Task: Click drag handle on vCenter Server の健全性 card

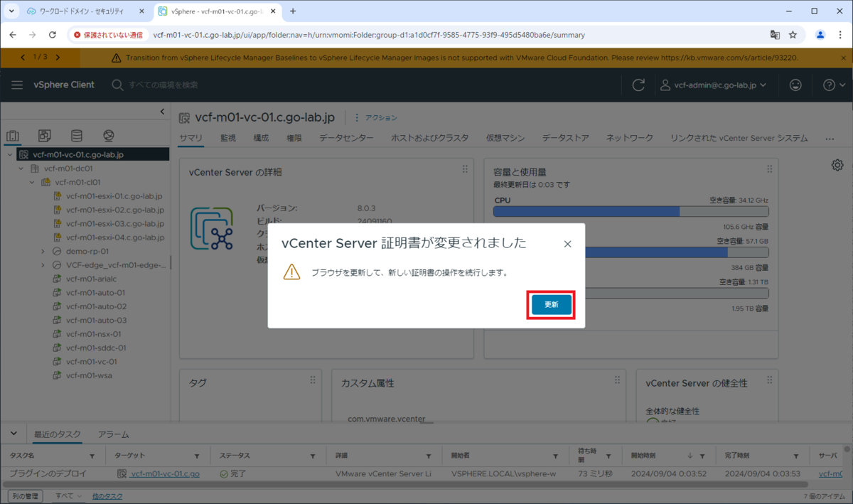Action: click(769, 380)
